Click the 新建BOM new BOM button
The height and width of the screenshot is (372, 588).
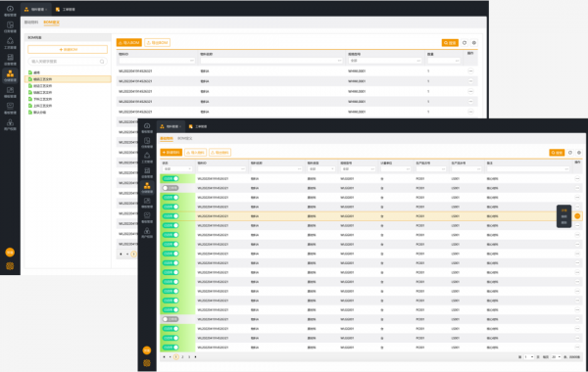coord(68,50)
